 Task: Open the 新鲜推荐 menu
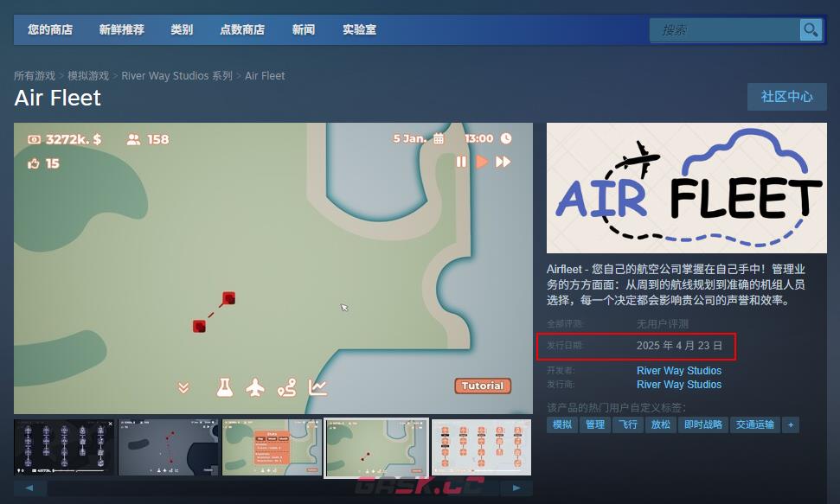pos(122,30)
